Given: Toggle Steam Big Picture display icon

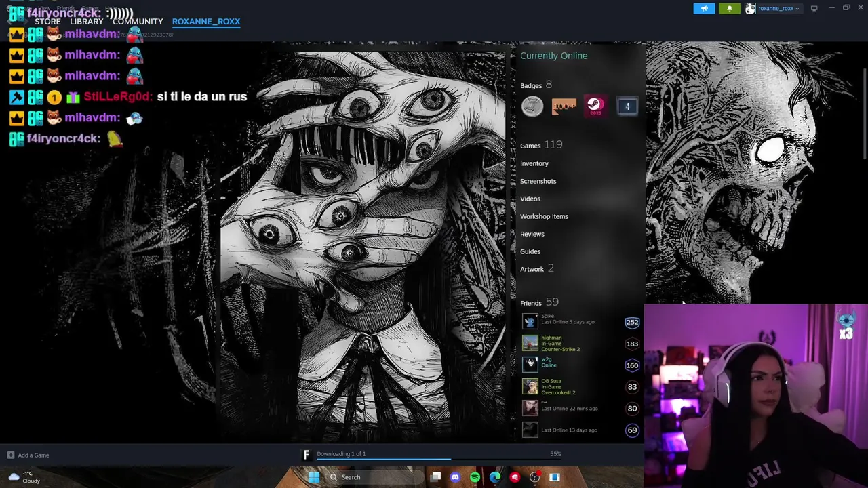Looking at the screenshot, I should click(x=814, y=8).
